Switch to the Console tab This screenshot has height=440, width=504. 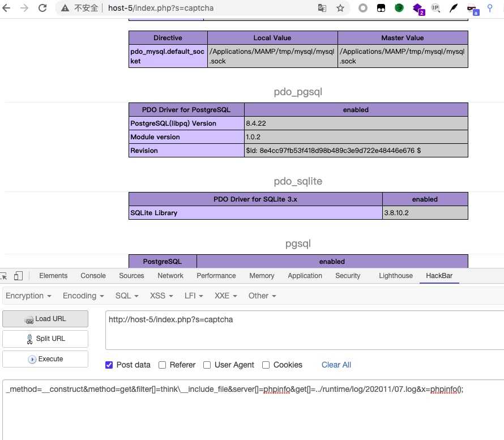93,276
